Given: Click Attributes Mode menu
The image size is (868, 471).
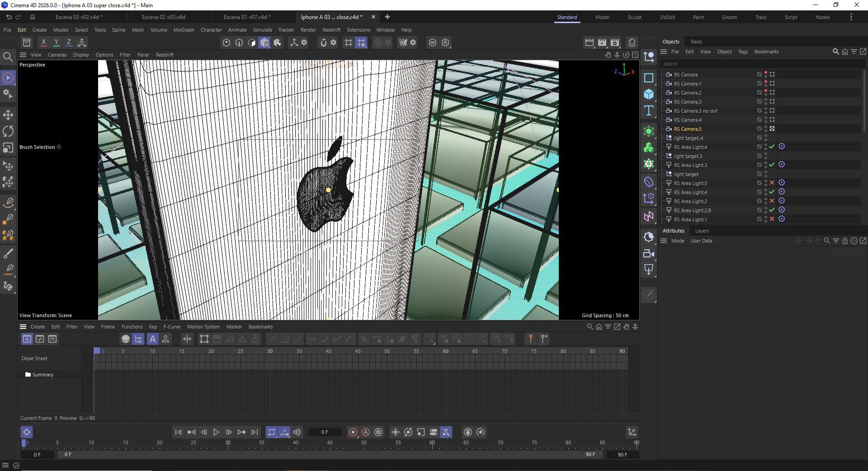Looking at the screenshot, I should pos(677,241).
